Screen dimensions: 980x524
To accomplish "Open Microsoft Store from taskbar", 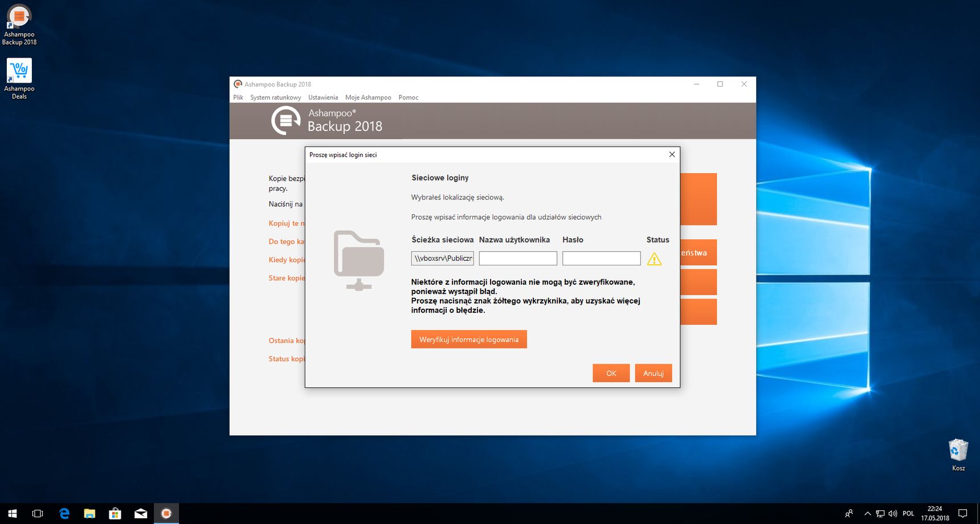I will (x=115, y=514).
